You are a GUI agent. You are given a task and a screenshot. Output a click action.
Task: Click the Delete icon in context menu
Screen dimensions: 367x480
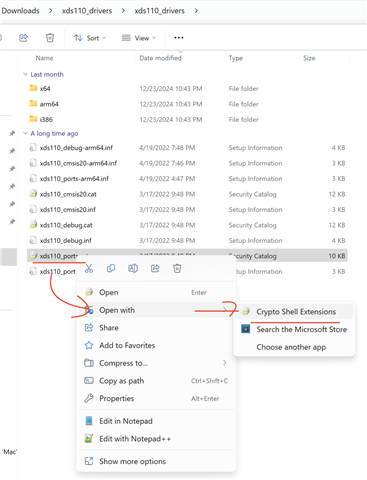point(177,268)
